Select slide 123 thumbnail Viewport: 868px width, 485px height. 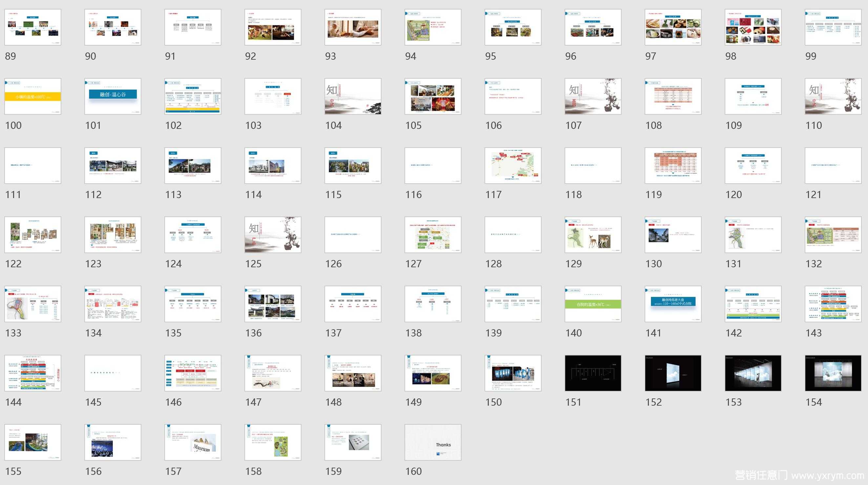[113, 235]
